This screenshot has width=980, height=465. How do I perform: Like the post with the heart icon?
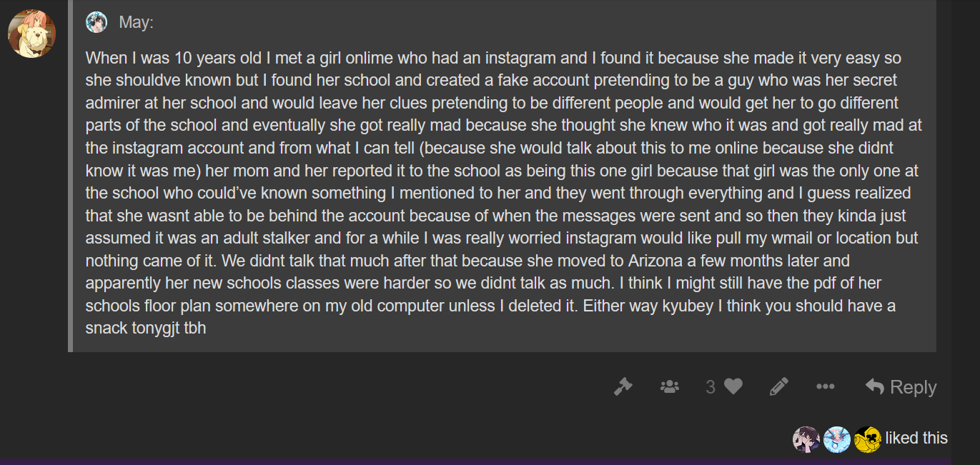733,387
